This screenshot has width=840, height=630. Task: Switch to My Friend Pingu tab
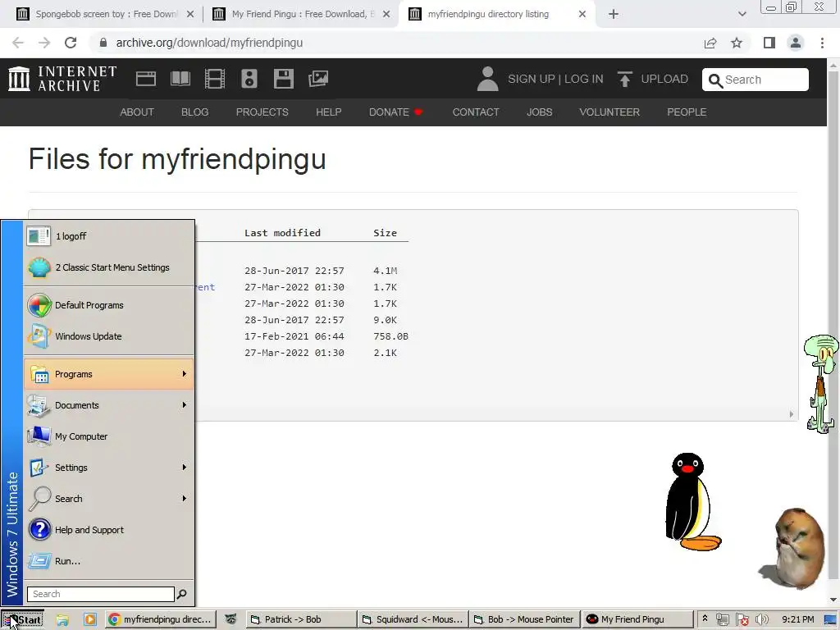click(x=302, y=14)
